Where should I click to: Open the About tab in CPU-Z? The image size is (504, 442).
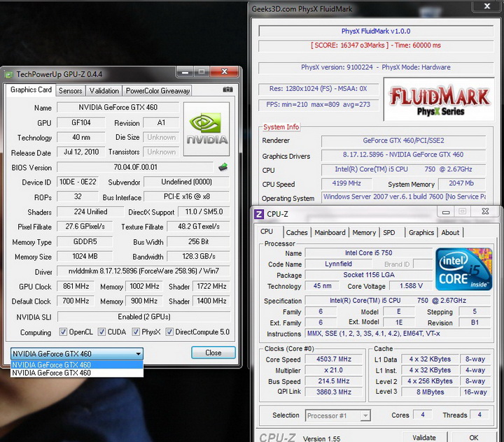click(450, 233)
